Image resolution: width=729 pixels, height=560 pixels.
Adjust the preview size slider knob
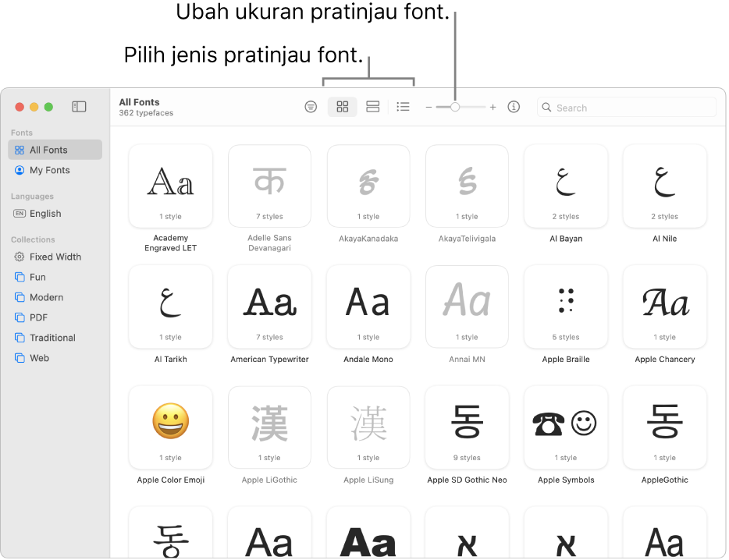[455, 108]
